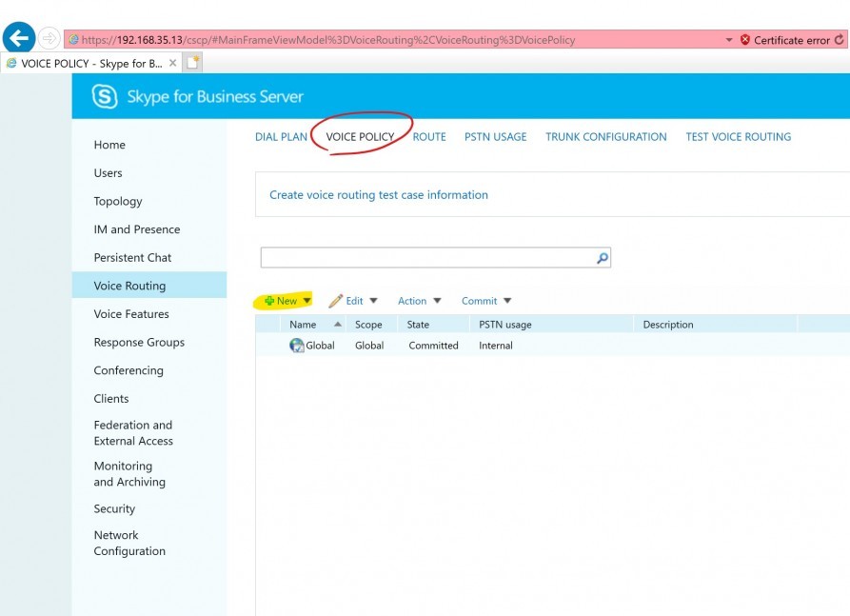850x616 pixels.
Task: Select Voice Routing in the sidebar
Action: [x=149, y=286]
